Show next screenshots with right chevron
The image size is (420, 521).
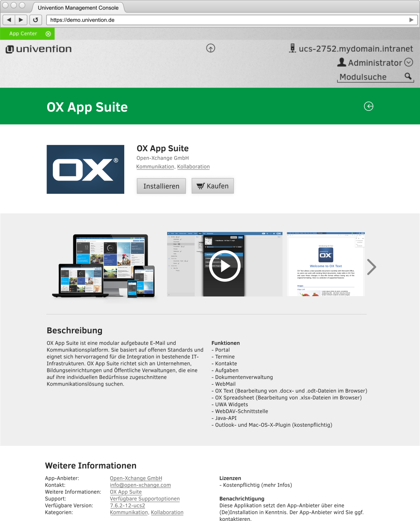[x=371, y=267]
